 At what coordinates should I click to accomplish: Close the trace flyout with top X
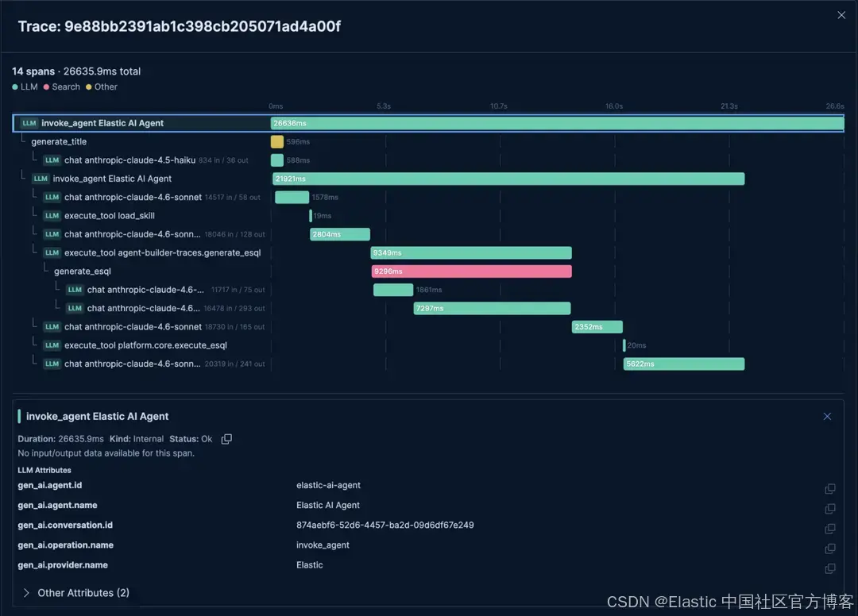[841, 15]
